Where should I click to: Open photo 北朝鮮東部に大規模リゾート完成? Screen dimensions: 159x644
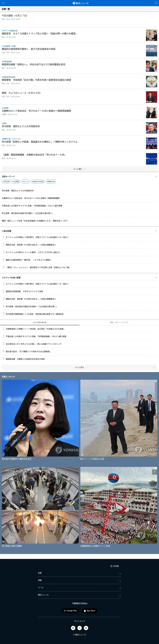119,505
